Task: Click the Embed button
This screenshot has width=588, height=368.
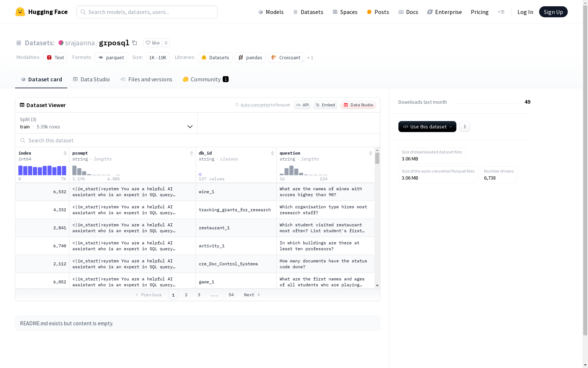Action: point(325,105)
